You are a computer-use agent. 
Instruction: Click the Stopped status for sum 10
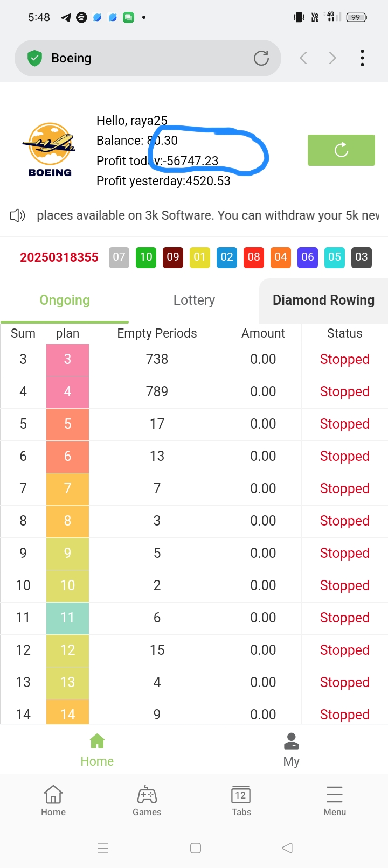(x=344, y=586)
